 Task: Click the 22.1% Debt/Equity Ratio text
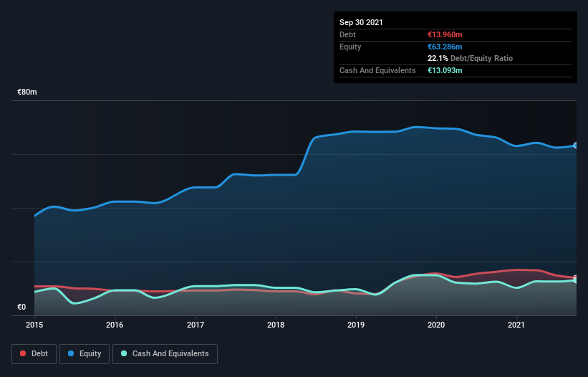tap(469, 58)
